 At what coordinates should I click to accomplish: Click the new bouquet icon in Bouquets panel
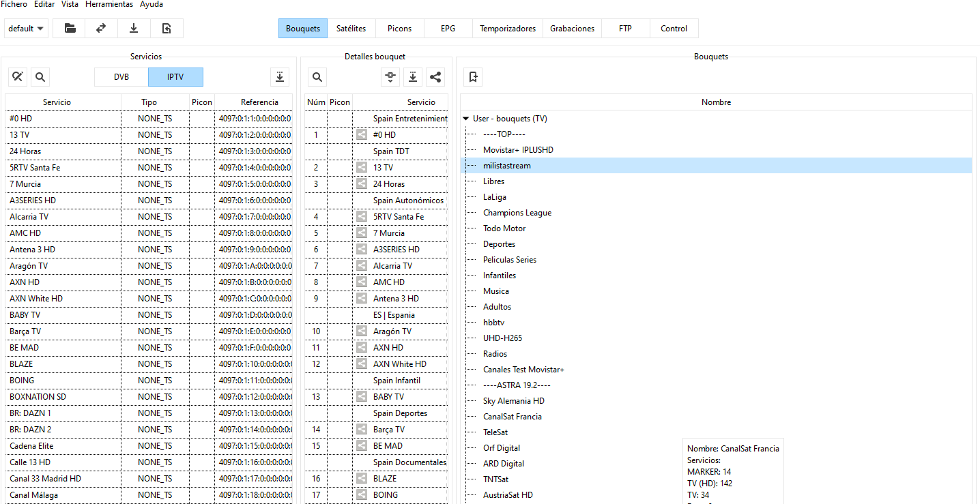474,77
